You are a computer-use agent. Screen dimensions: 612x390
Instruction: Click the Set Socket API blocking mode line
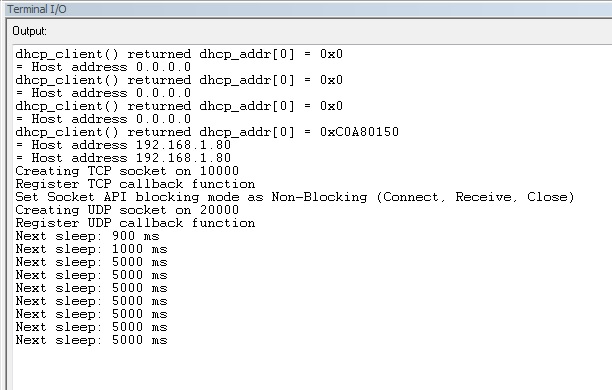[295, 197]
